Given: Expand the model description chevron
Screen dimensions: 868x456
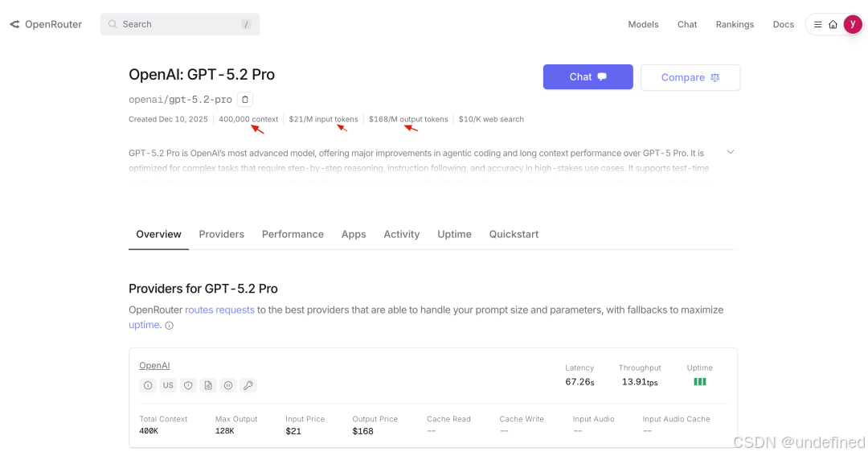Looking at the screenshot, I should 731,152.
